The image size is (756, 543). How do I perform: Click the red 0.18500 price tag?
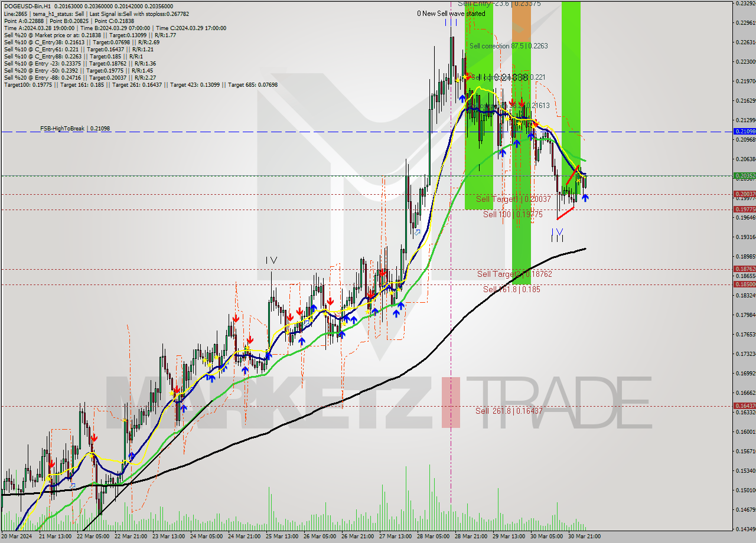tap(744, 284)
